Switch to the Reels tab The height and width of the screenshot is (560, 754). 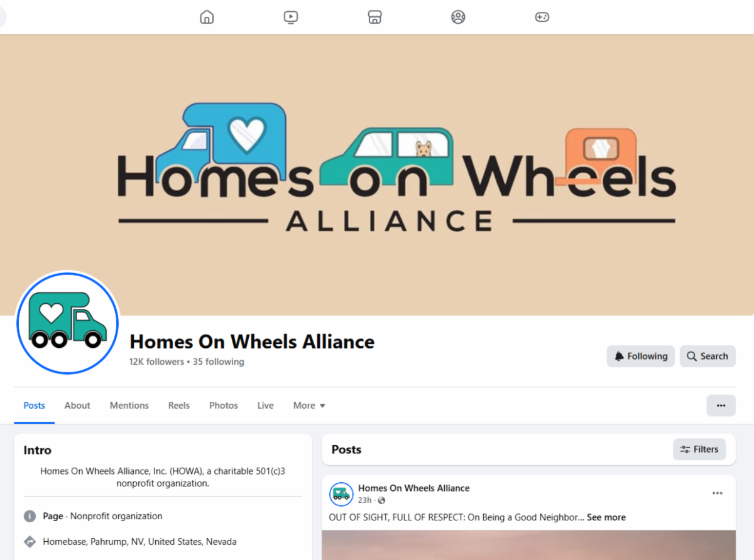pyautogui.click(x=179, y=406)
